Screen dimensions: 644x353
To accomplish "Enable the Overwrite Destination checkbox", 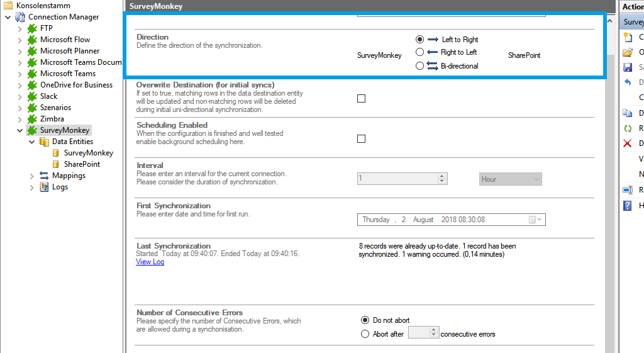I will (x=361, y=98).
